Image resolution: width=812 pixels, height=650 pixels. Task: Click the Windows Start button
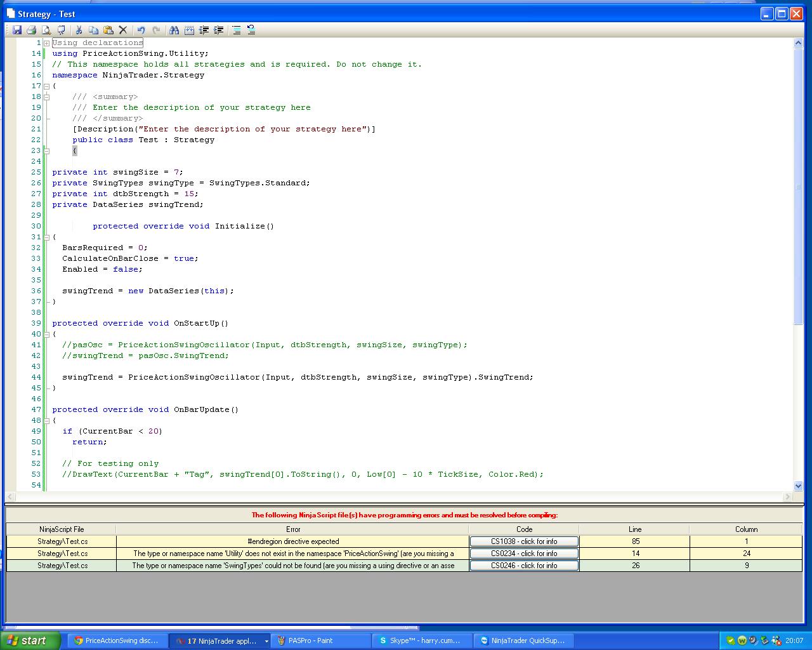point(30,640)
